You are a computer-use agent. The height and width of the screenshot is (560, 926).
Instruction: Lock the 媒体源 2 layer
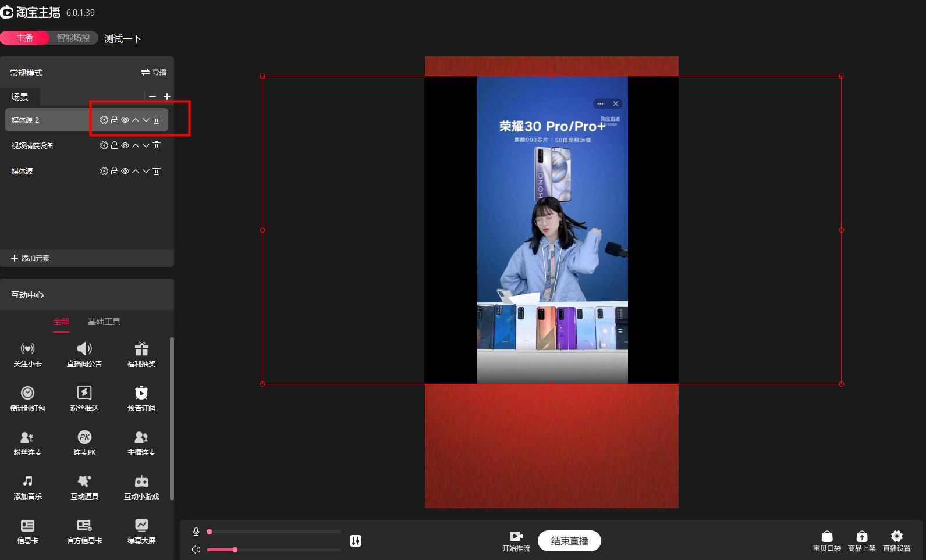[x=115, y=120]
